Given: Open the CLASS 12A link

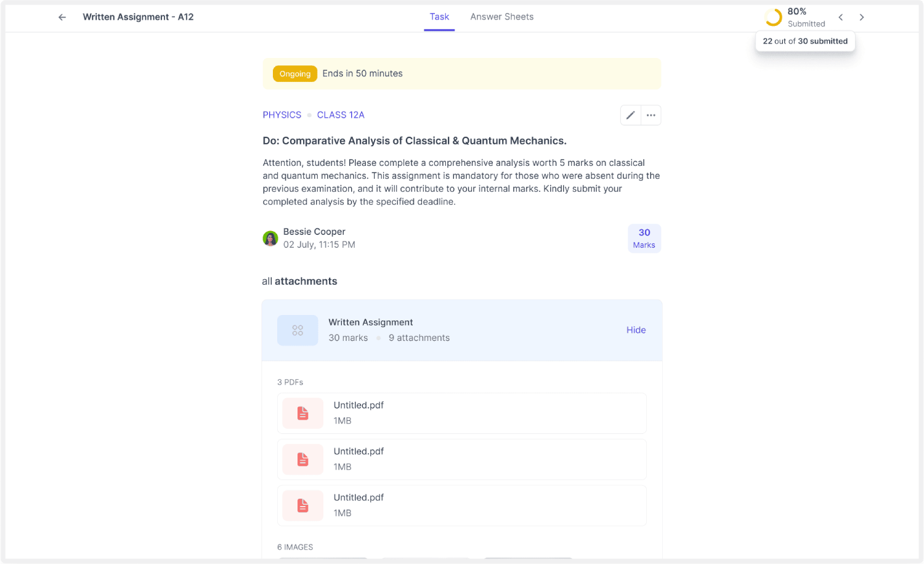Looking at the screenshot, I should [341, 115].
